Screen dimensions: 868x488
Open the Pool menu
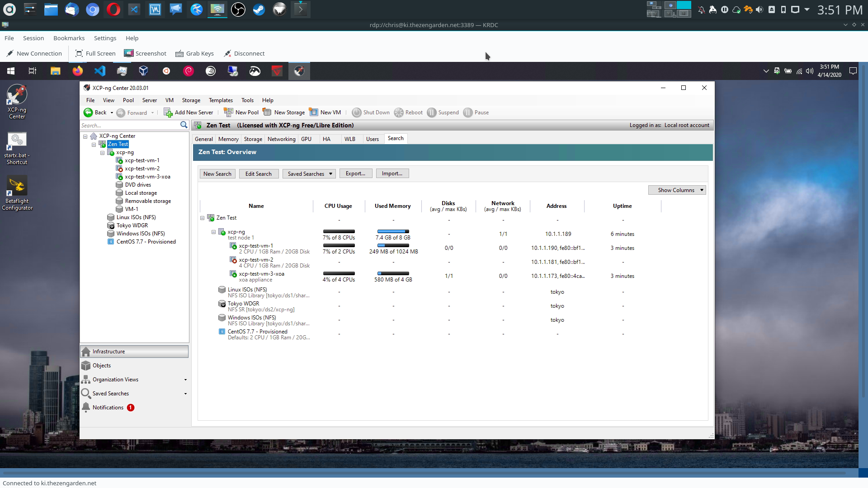pyautogui.click(x=128, y=100)
